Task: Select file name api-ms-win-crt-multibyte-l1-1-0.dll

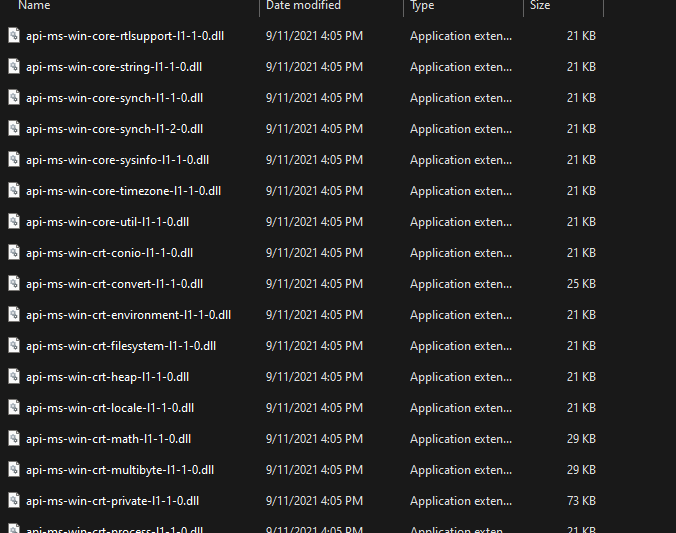Action: 120,470
